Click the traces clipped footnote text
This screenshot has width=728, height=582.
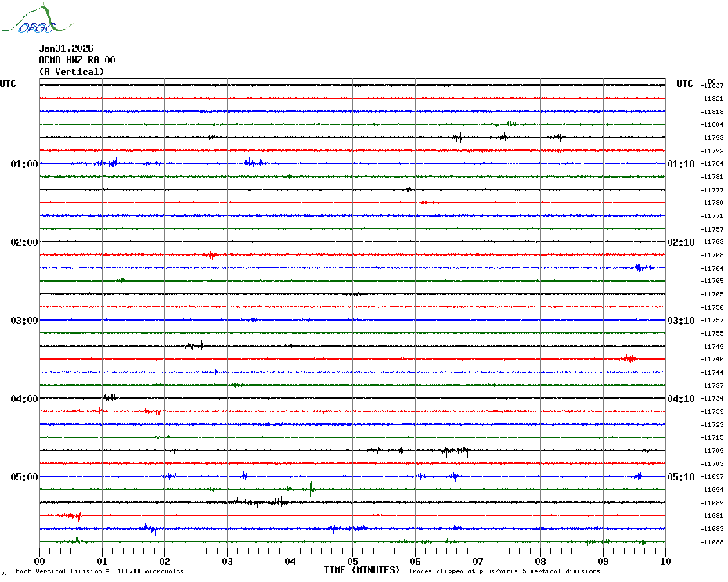tap(504, 572)
